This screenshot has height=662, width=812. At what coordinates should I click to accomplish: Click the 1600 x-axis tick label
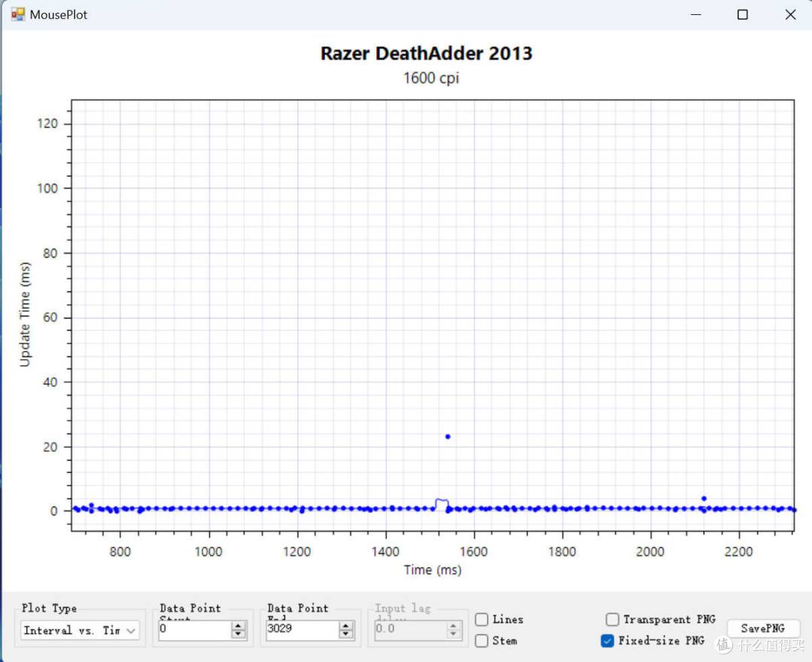click(474, 552)
